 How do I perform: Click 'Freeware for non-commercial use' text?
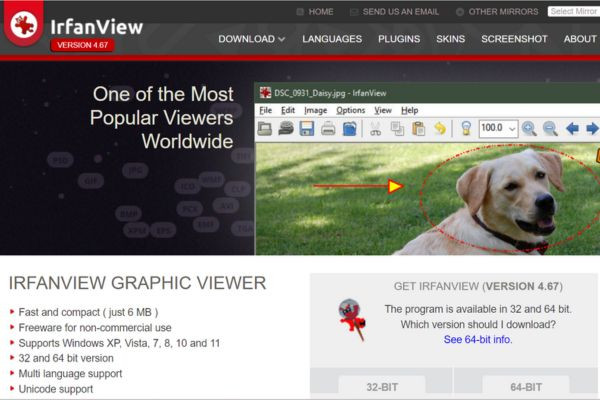click(95, 328)
